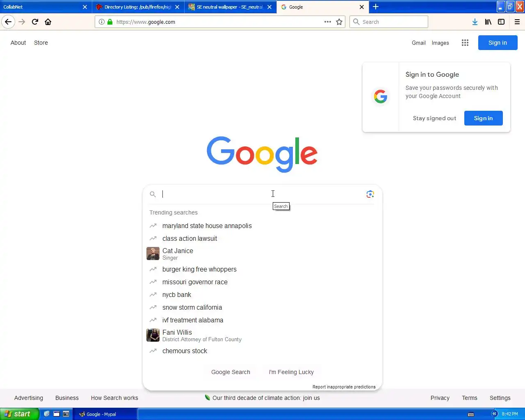Screen dimensions: 525x420
Task: Bookmark this page with the star icon
Action: pos(339,22)
